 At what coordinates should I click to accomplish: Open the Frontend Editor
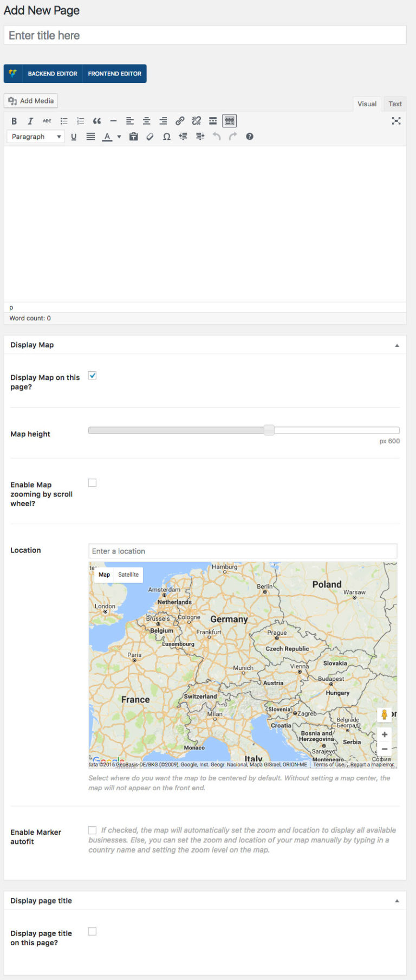[114, 74]
